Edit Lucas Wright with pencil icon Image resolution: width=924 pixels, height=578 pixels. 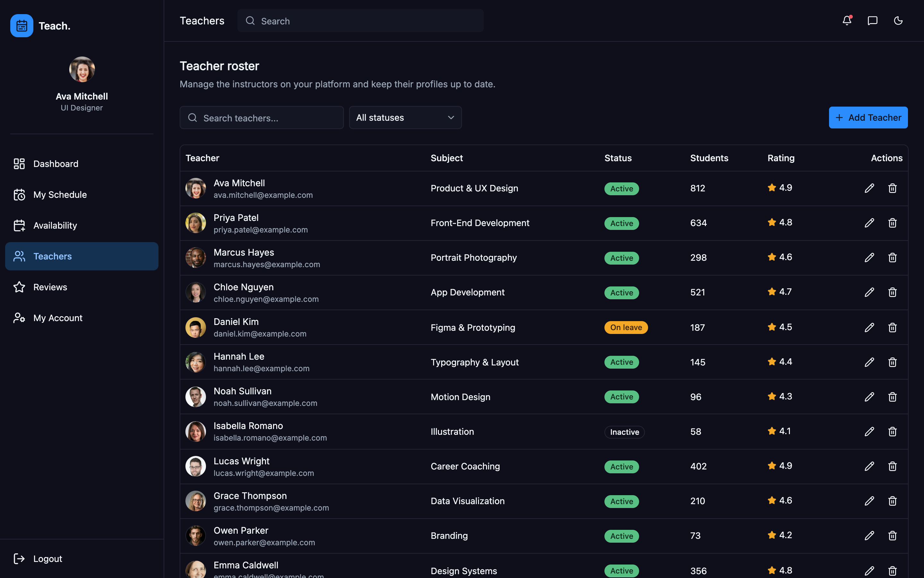coord(869,466)
